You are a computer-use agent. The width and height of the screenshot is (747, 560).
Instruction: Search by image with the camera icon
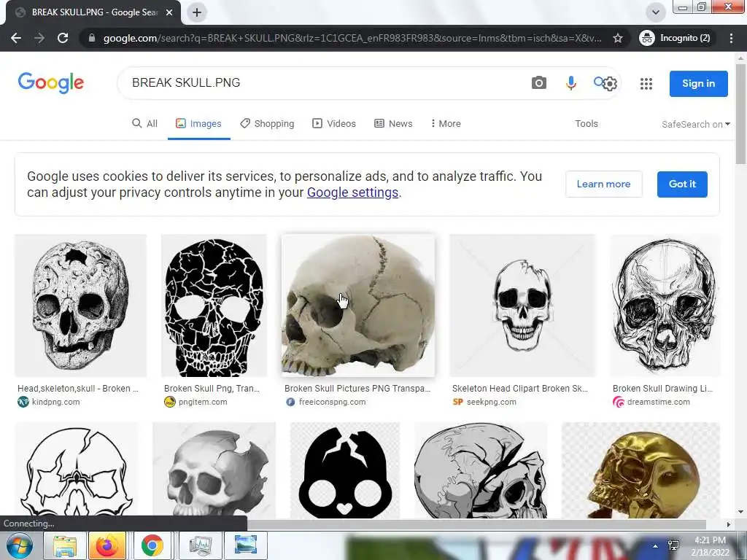click(539, 83)
